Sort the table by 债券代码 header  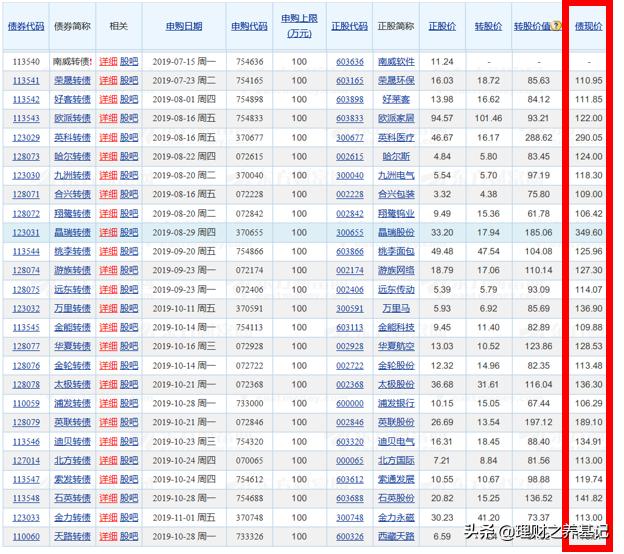click(26, 26)
